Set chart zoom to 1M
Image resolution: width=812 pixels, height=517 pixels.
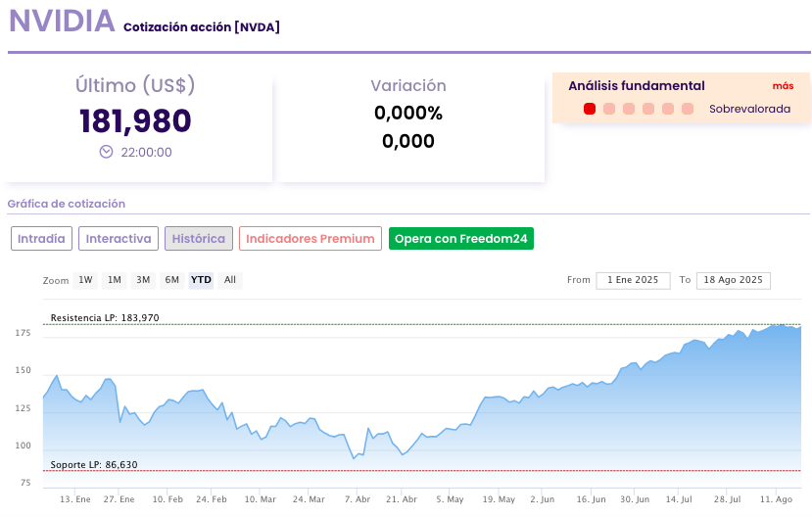(115, 280)
